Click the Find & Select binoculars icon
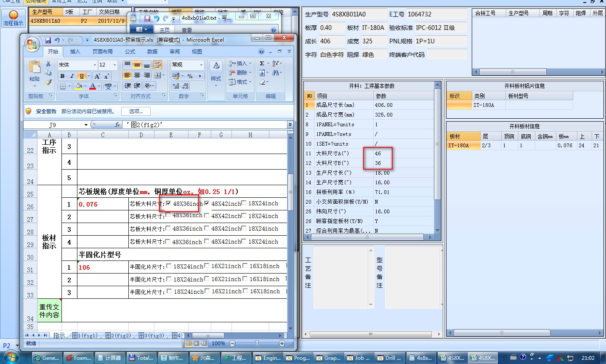The image size is (606, 364). pyautogui.click(x=275, y=73)
